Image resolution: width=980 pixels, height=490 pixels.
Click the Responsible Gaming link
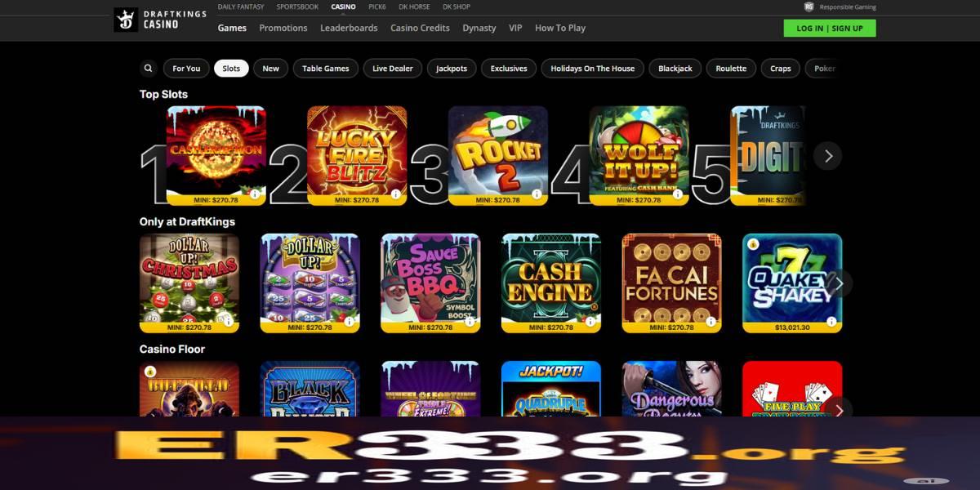tap(848, 7)
